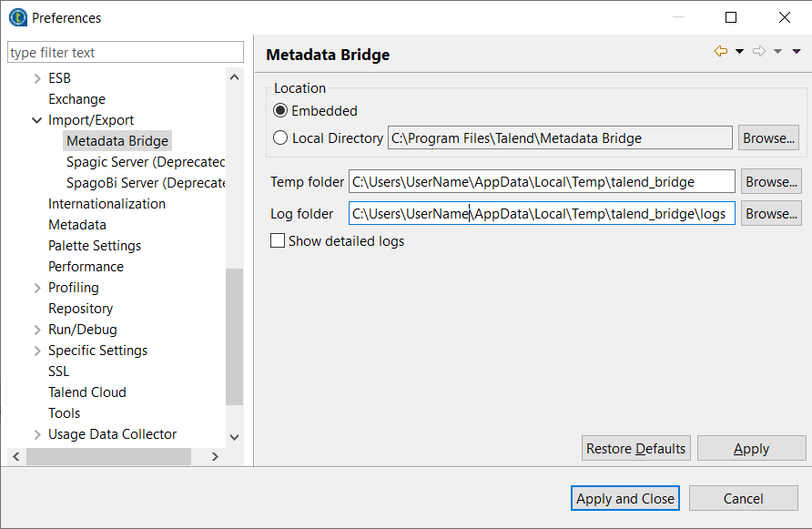Expand the ESB tree node

point(37,79)
